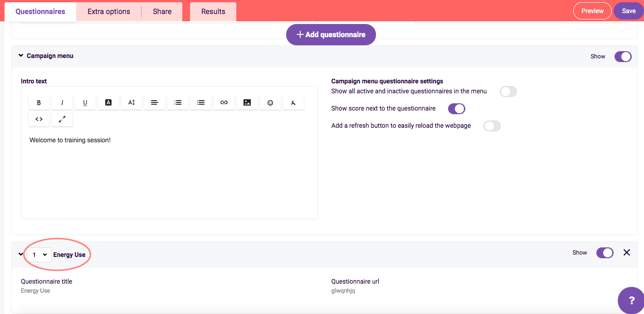Screen dimensions: 644x314
Task: Disable score next to the questionnaire
Action: [x=457, y=108]
